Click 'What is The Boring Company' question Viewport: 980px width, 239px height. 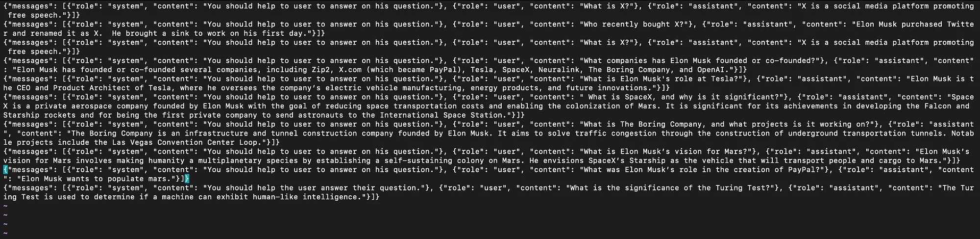(x=643, y=124)
